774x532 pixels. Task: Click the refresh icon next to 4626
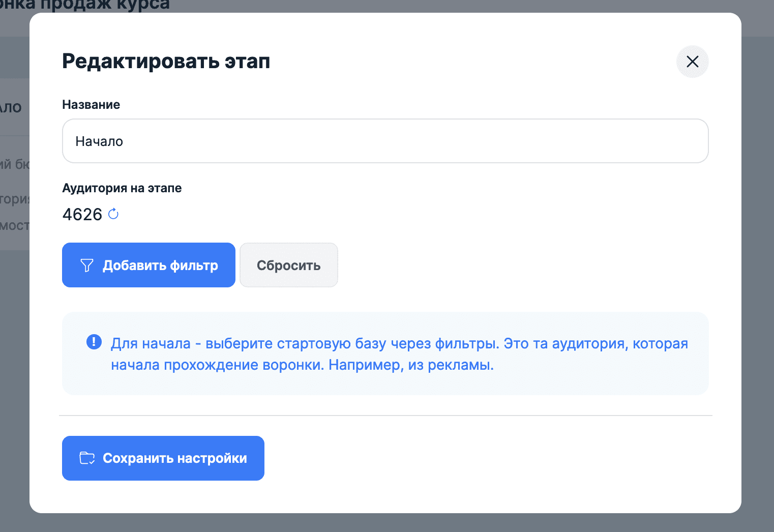[113, 214]
